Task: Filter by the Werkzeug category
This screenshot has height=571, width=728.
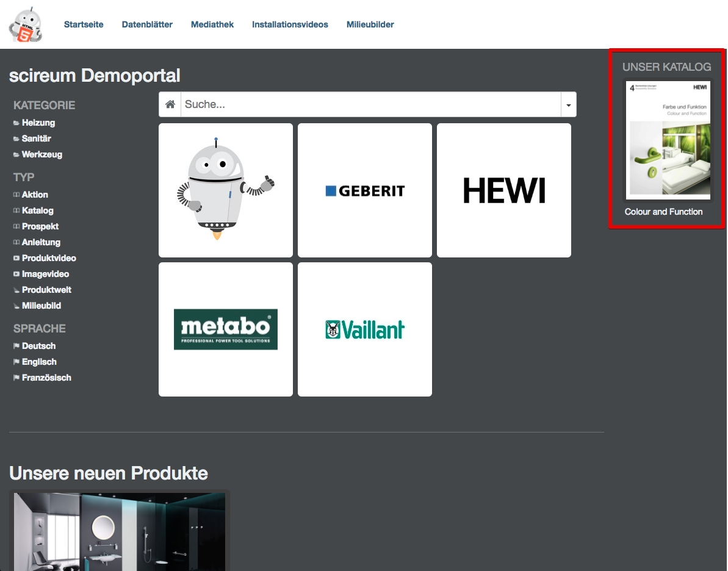Action: [42, 154]
